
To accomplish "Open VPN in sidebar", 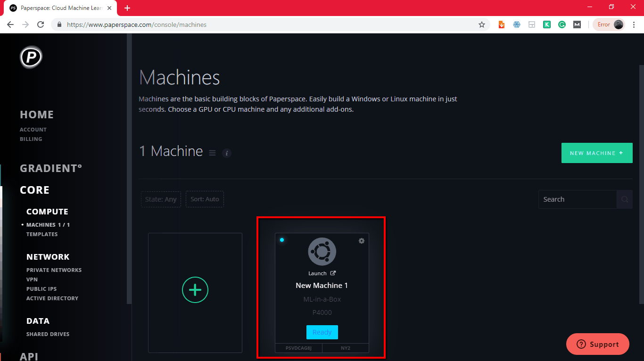I will point(32,279).
